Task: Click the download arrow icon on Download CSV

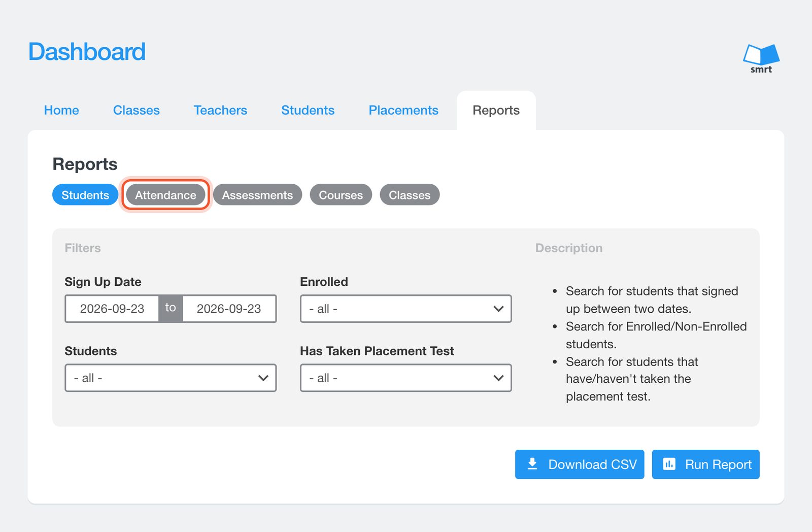Action: tap(532, 464)
